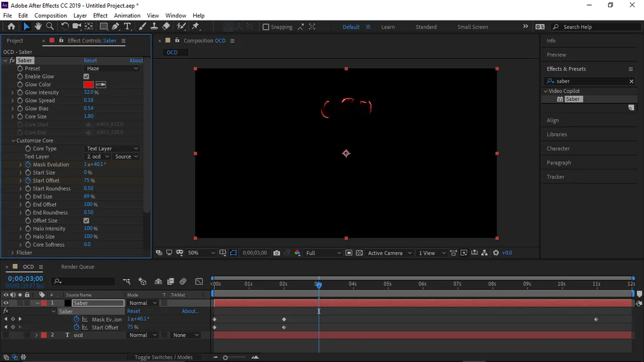This screenshot has height=362, width=644.
Task: Expand the Flicker property group
Action: [13, 253]
